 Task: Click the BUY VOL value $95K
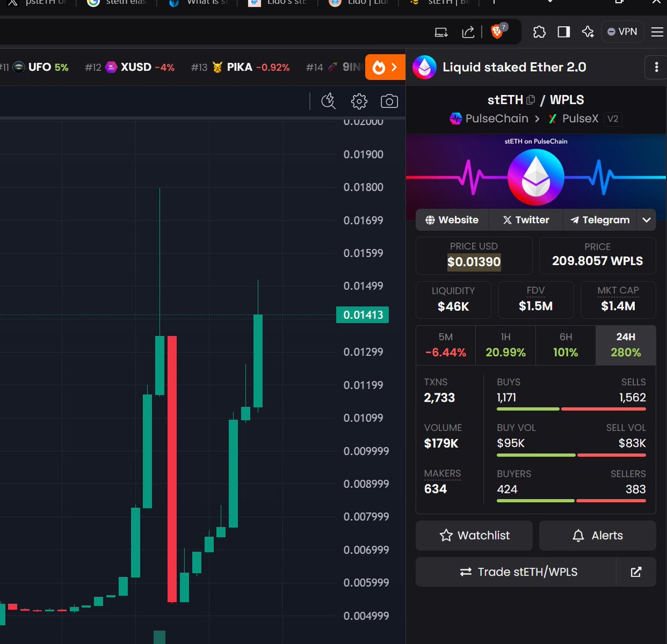[511, 443]
